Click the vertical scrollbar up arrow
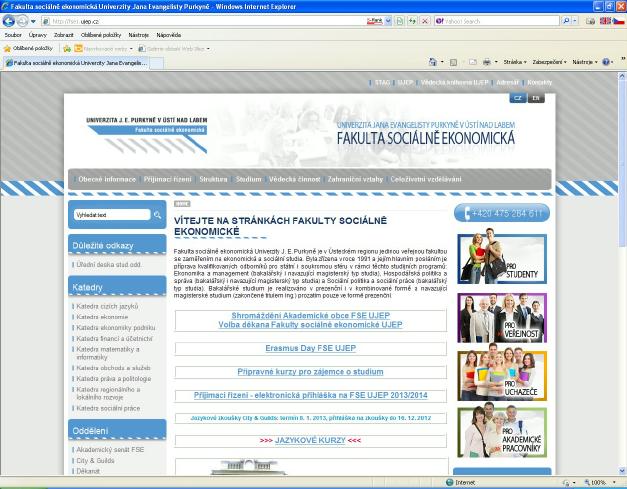This screenshot has height=489, width=627. (x=622, y=76)
